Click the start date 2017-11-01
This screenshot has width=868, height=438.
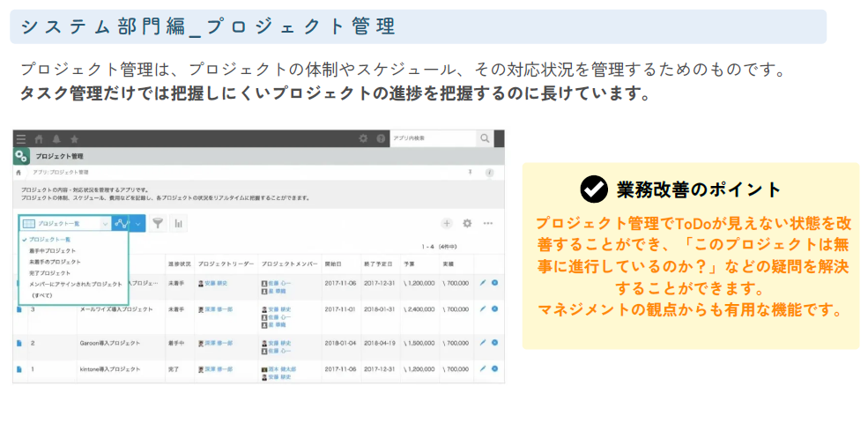[x=340, y=309]
